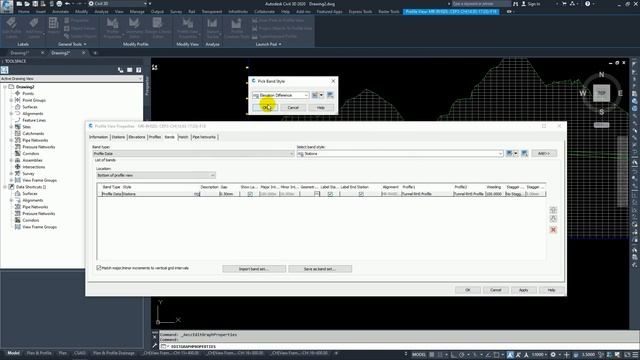
Task: Click the move band down arrow icon
Action: [553, 219]
